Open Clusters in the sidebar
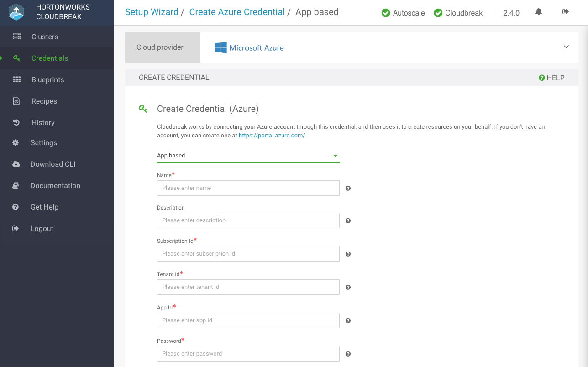 click(x=44, y=37)
